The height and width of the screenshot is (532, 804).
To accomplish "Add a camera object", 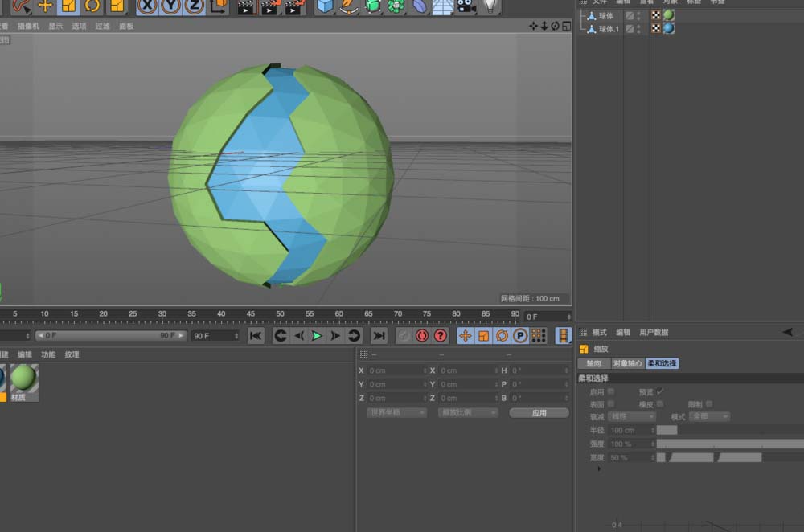I will (x=466, y=6).
